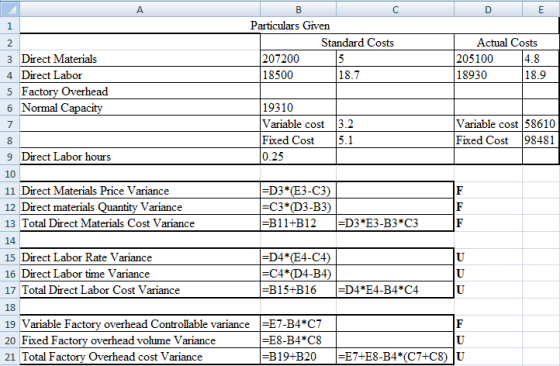Select cell containing 205100
Screen dimensions: 560x366
coord(488,59)
